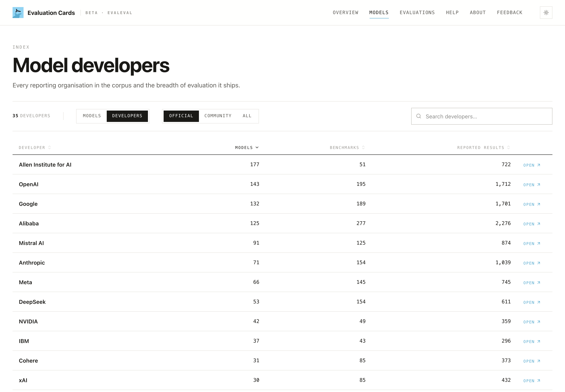Sort by Benchmarks column arrows
The height and width of the screenshot is (392, 565).
[363, 147]
